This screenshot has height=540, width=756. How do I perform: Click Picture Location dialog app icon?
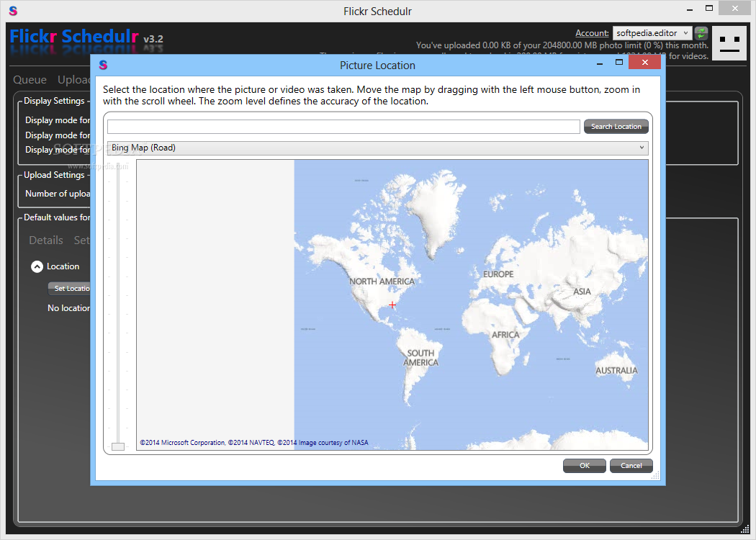pos(103,65)
